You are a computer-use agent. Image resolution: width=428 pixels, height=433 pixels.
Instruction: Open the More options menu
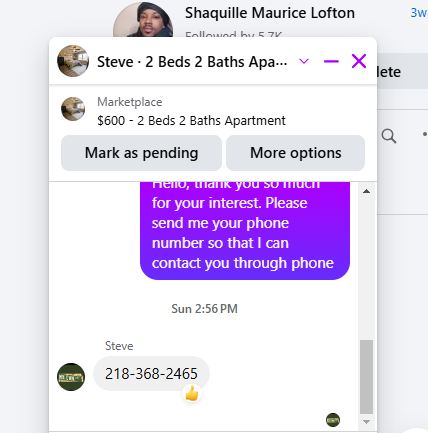(x=295, y=153)
